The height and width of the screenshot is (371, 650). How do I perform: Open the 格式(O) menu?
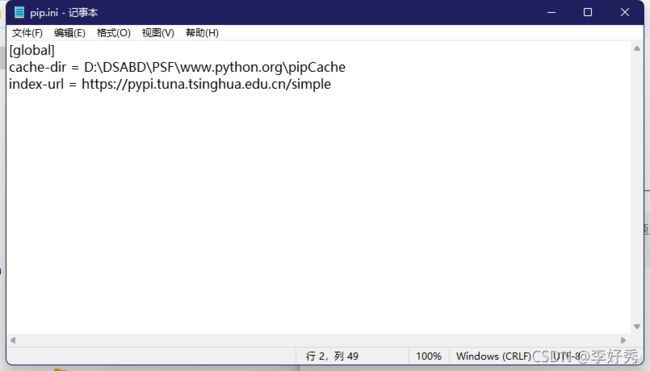point(114,33)
